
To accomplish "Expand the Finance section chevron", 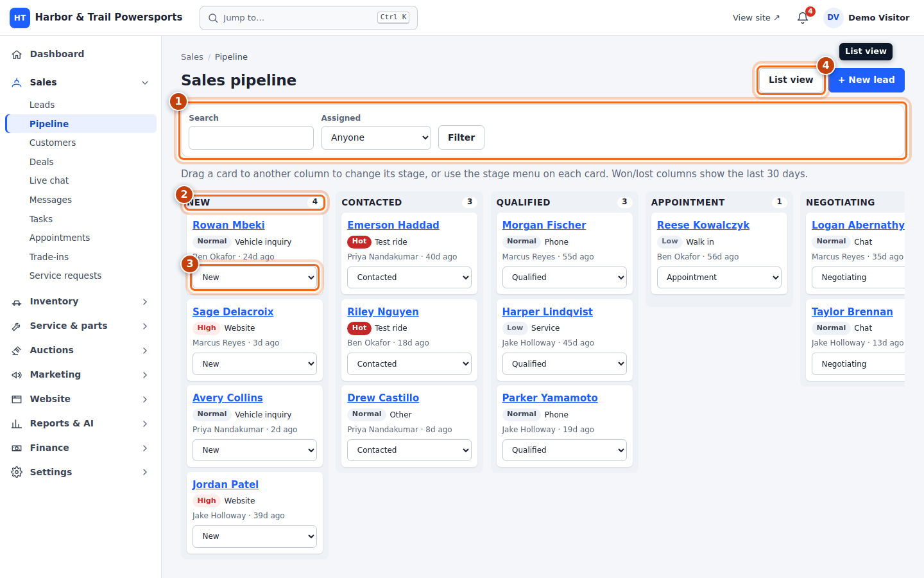I will (x=145, y=448).
